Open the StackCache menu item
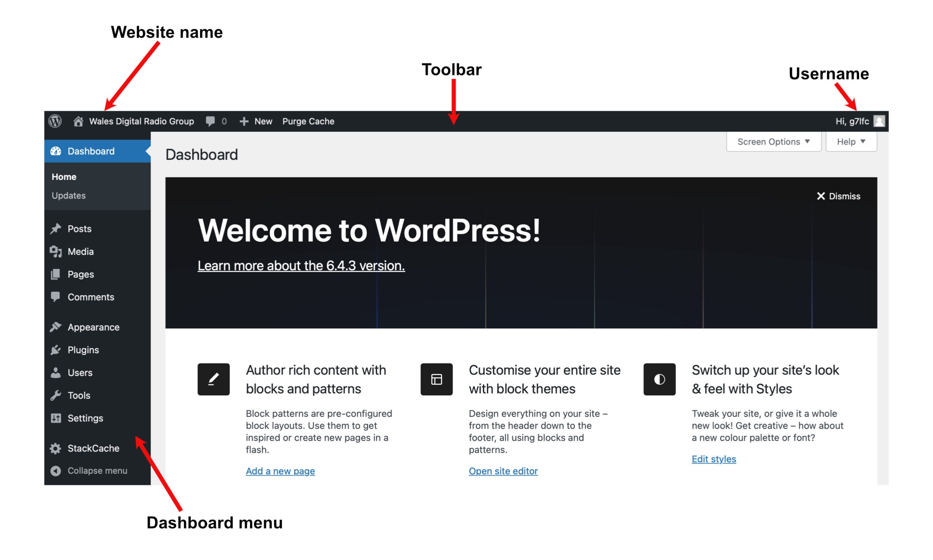 (x=97, y=448)
